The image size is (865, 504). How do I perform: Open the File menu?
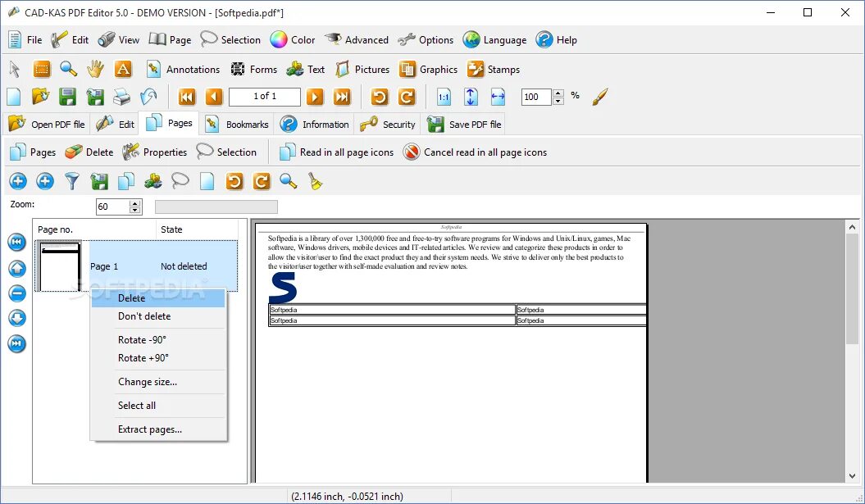click(25, 39)
